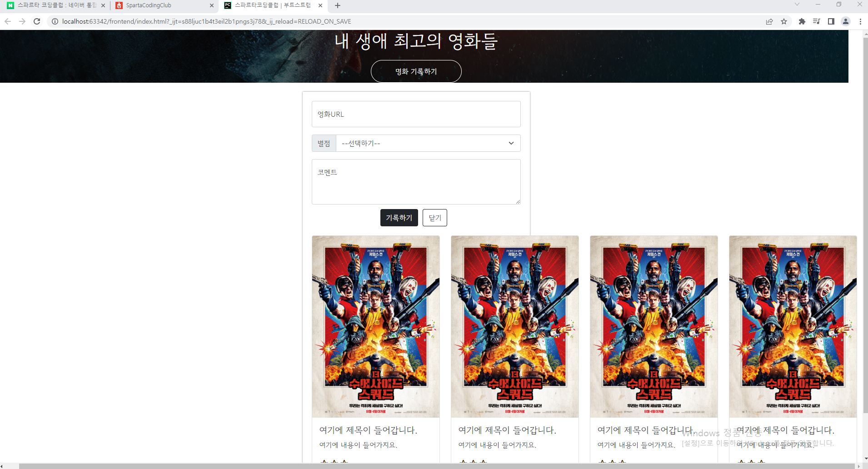Go forward in browser history
The height and width of the screenshot is (469, 868).
point(22,21)
